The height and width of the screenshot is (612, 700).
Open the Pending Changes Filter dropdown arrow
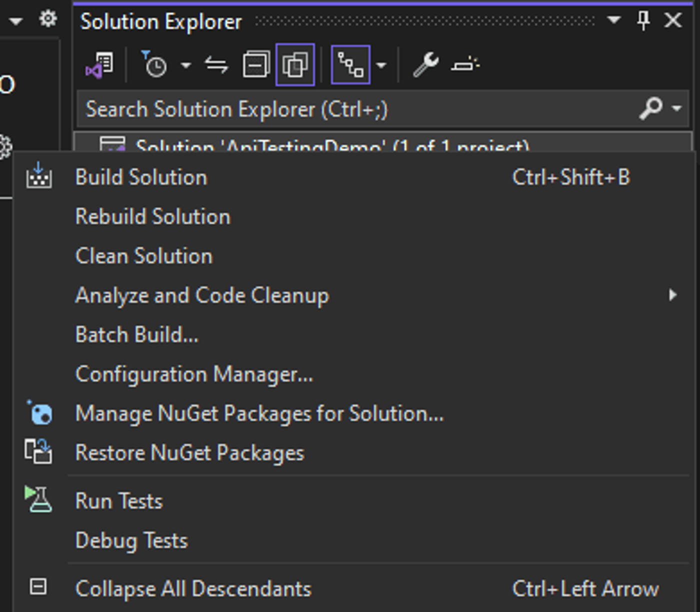click(185, 65)
